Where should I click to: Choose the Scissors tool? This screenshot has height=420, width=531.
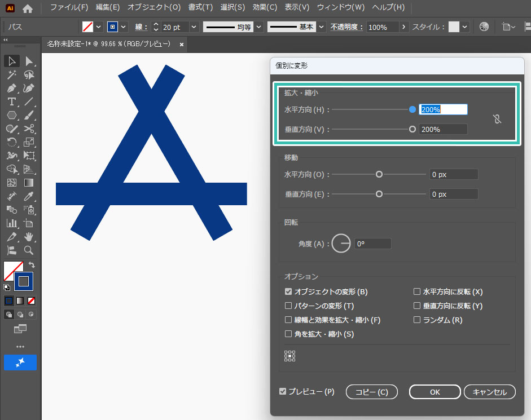tap(29, 129)
